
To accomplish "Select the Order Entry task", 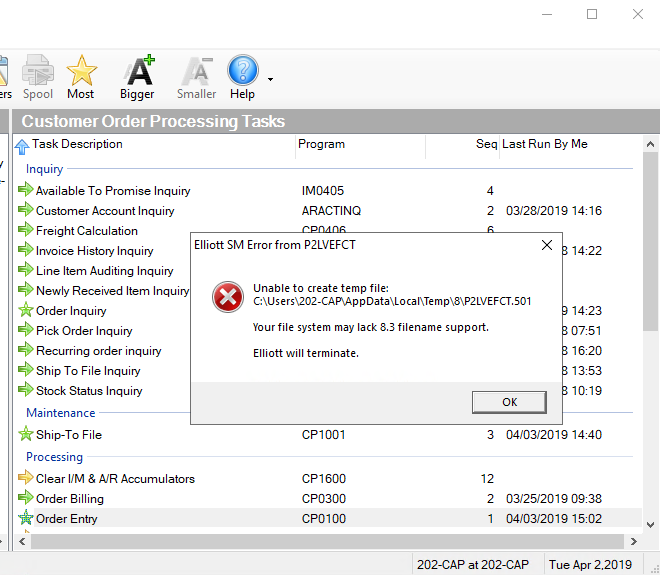I will pyautogui.click(x=67, y=519).
